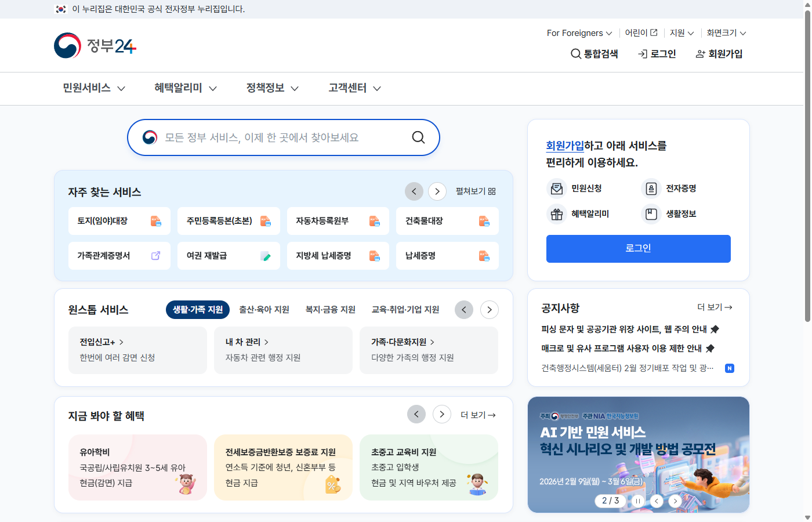Click the 혜택알리미 gift icon

click(x=557, y=214)
